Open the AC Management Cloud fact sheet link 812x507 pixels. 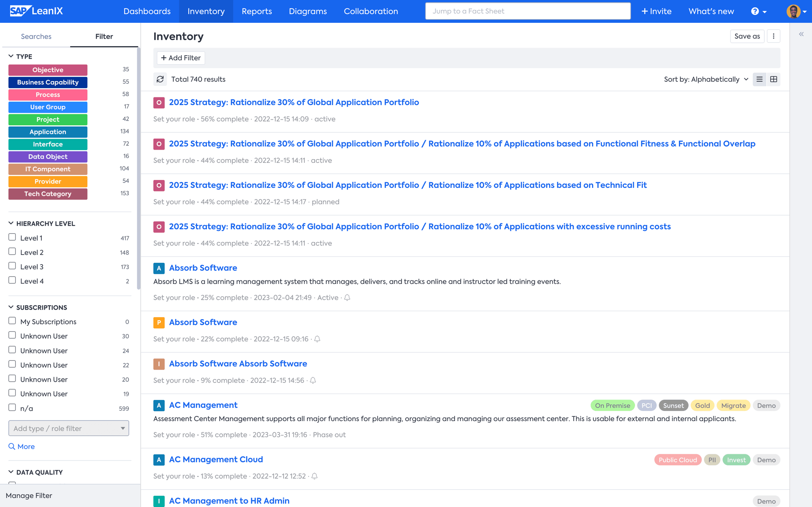click(216, 459)
